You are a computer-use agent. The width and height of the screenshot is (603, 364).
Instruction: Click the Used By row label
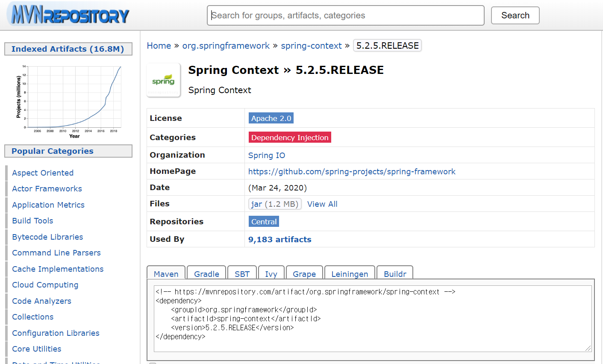click(167, 239)
